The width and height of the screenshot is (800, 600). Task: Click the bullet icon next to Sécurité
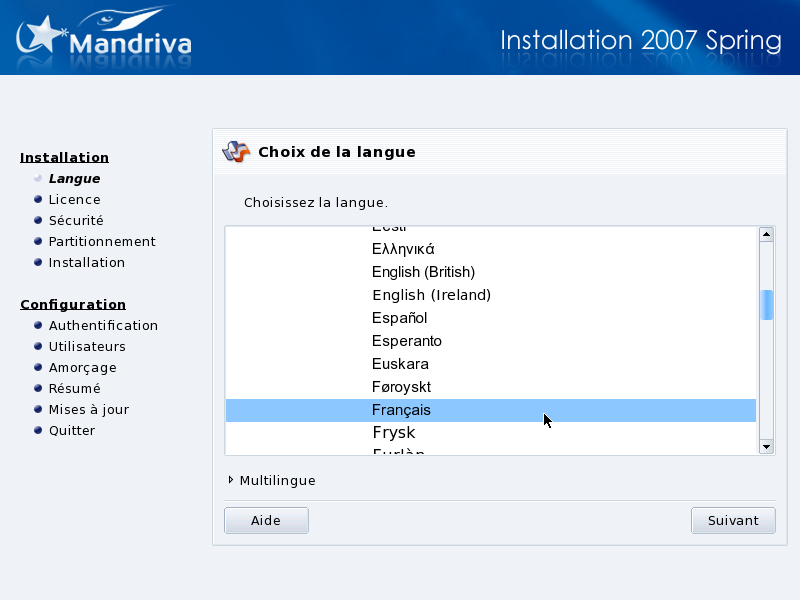coord(38,220)
